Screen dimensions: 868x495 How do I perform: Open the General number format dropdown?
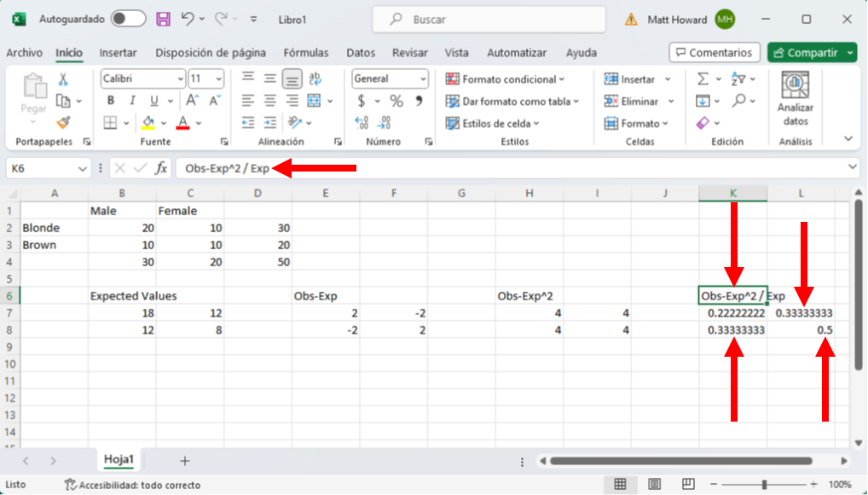423,79
